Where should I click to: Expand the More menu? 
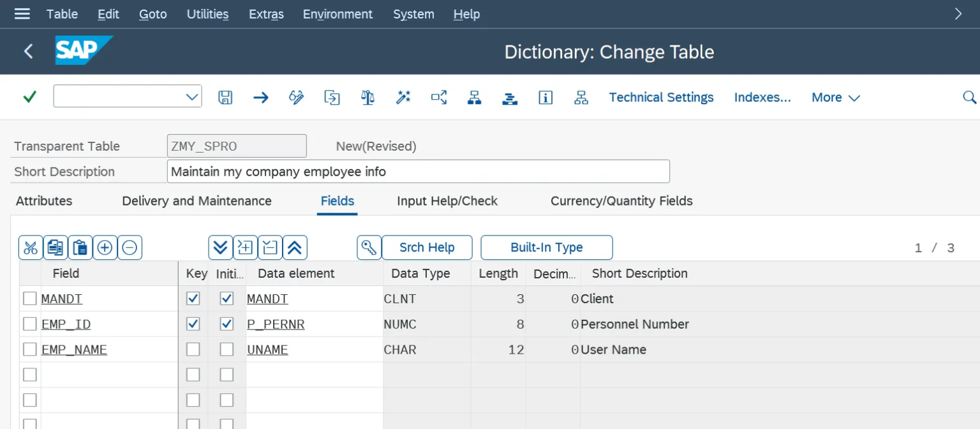click(834, 97)
